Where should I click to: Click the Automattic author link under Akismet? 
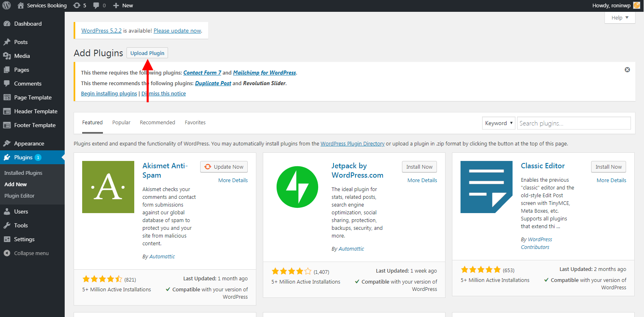(162, 256)
